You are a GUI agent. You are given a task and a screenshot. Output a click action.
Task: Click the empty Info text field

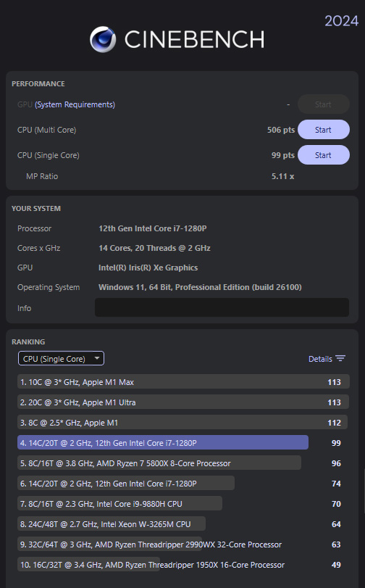(x=222, y=307)
